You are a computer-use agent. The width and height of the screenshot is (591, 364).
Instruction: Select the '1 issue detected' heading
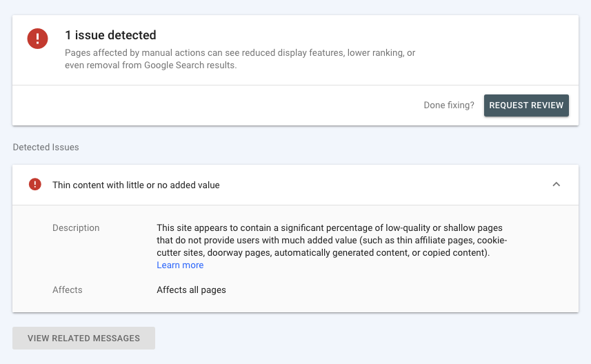110,35
